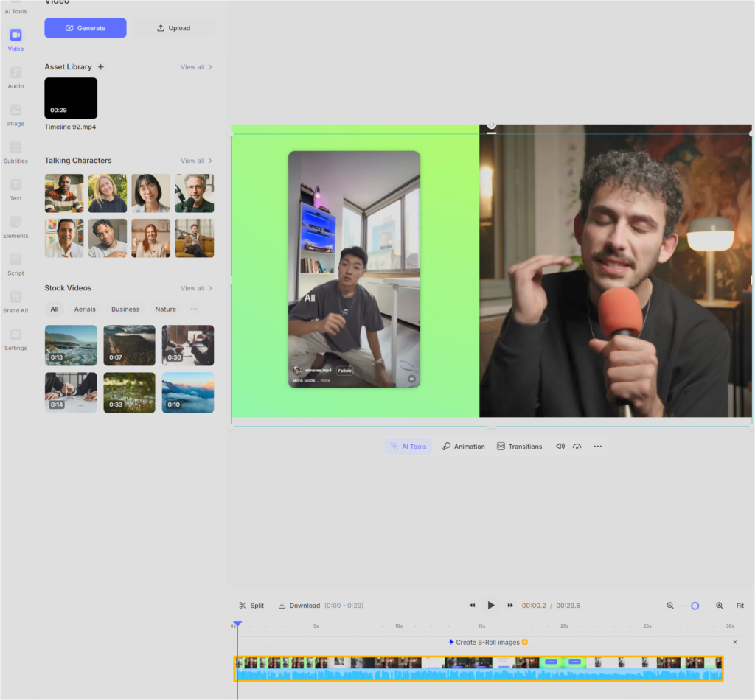The width and height of the screenshot is (755, 700).
Task: Add new asset with plus icon
Action: [x=101, y=67]
